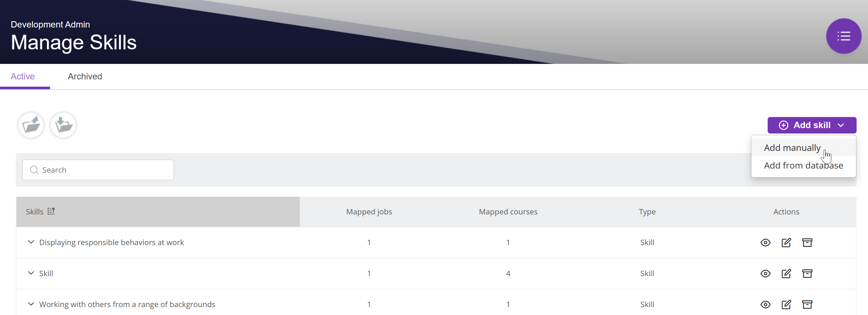Switch to the Active tab

22,77
